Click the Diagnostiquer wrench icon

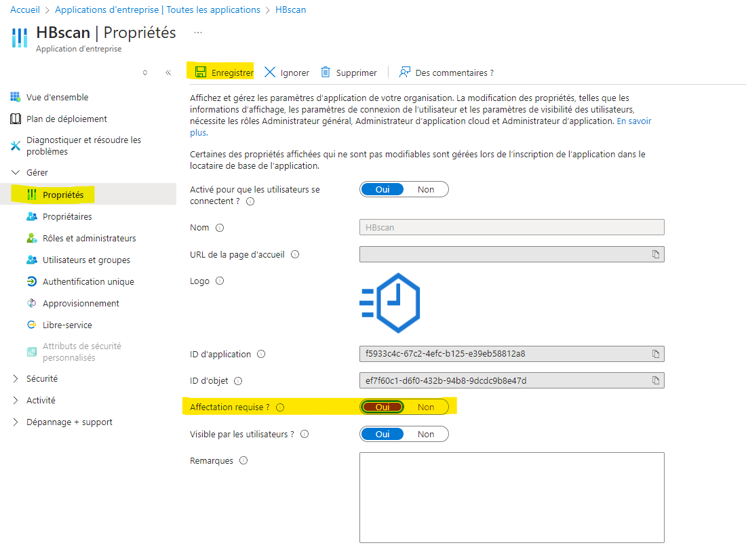[x=15, y=146]
